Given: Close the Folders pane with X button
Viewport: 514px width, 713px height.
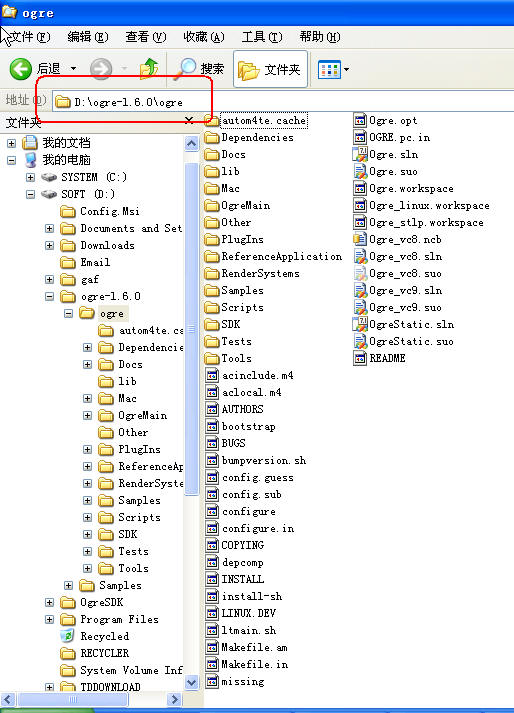Looking at the screenshot, I should pos(189,121).
